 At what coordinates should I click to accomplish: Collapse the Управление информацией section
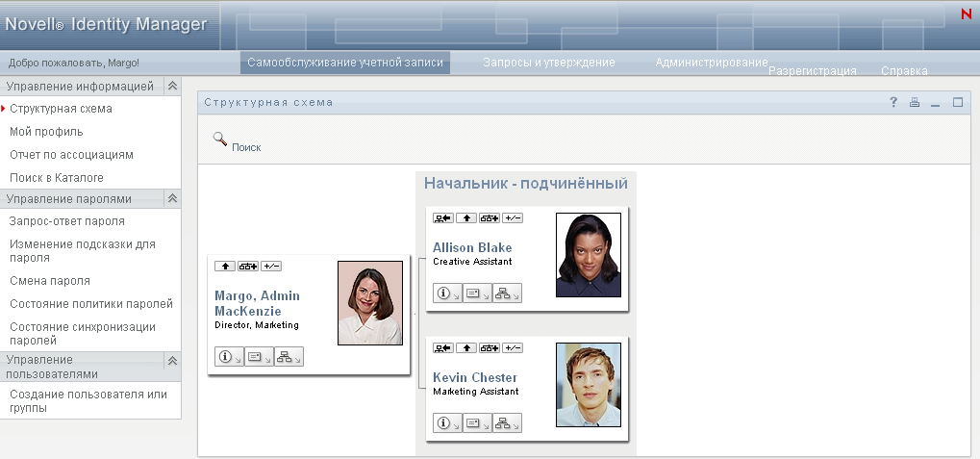coord(172,86)
